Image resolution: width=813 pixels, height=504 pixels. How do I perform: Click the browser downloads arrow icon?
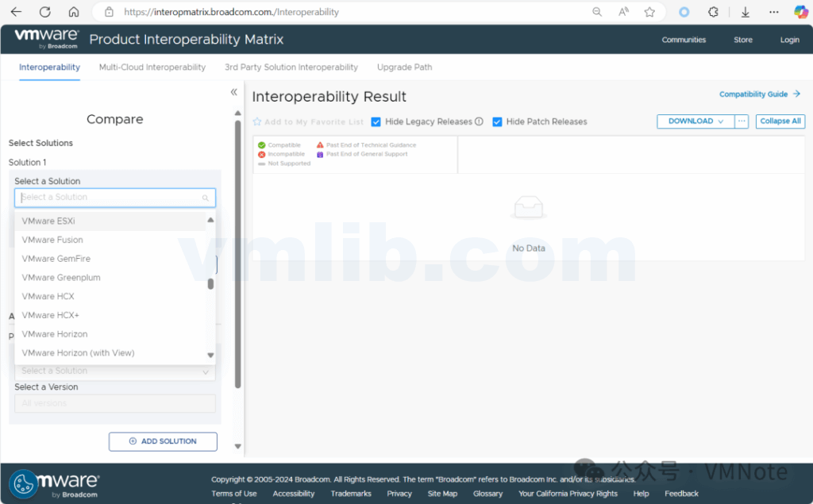pyautogui.click(x=745, y=12)
